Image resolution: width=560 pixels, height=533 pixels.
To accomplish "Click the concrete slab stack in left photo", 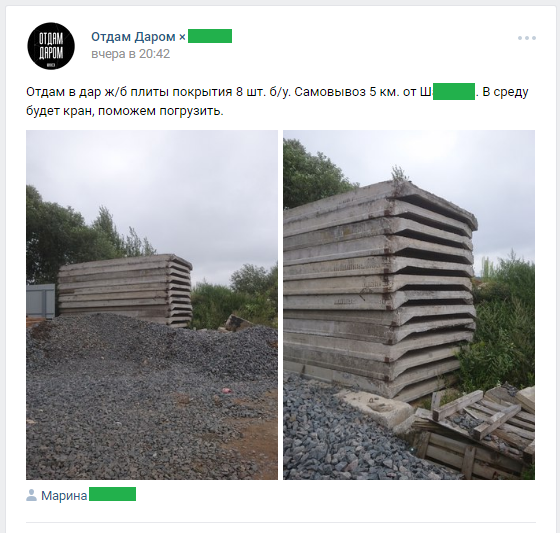I will pyautogui.click(x=125, y=290).
